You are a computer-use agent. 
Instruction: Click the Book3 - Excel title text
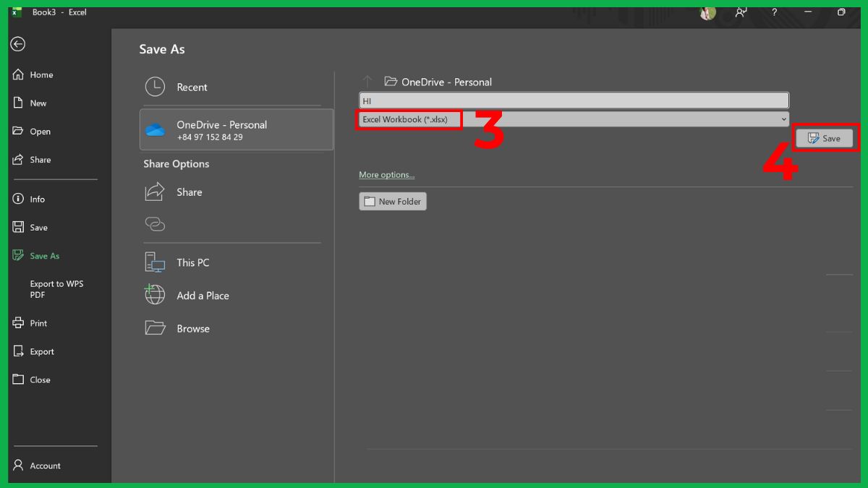tap(59, 12)
